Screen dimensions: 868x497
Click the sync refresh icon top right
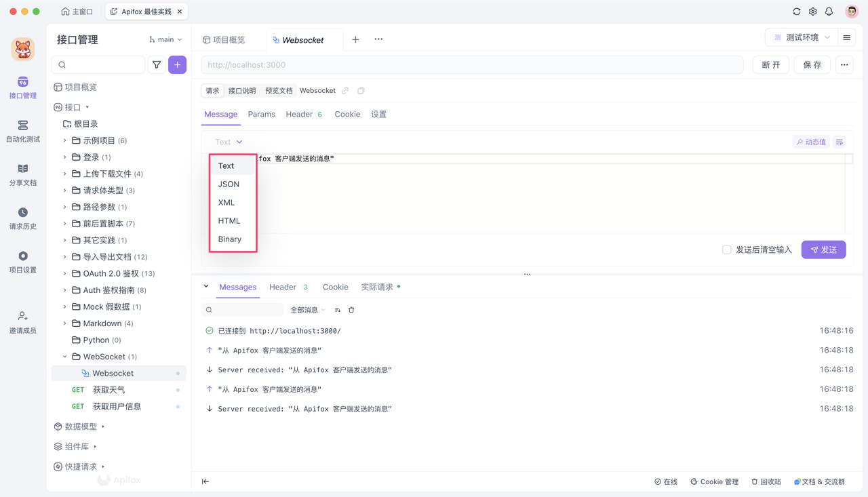coord(797,11)
